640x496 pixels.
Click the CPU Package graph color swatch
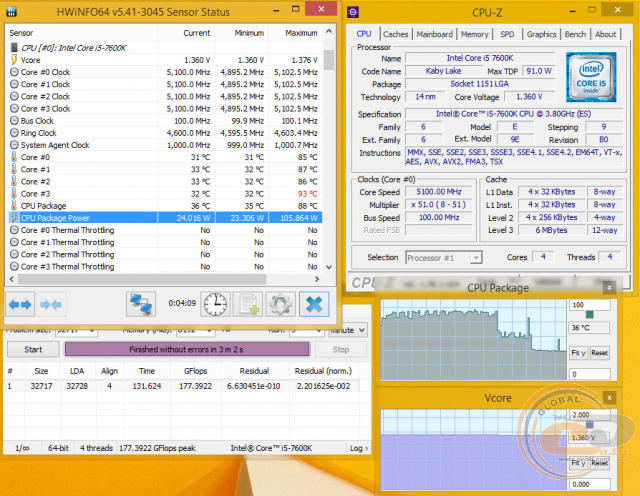(589, 314)
